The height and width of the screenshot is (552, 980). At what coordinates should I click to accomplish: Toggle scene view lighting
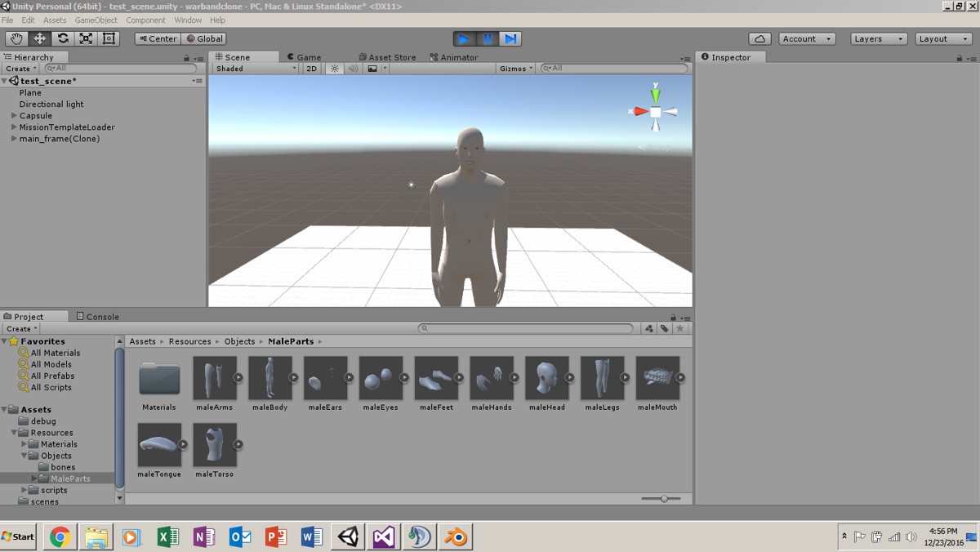click(x=333, y=69)
